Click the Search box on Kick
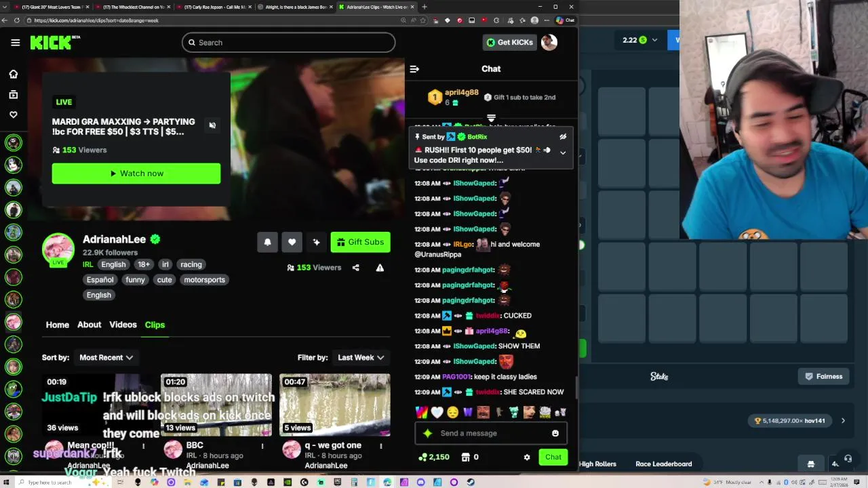 (x=288, y=43)
